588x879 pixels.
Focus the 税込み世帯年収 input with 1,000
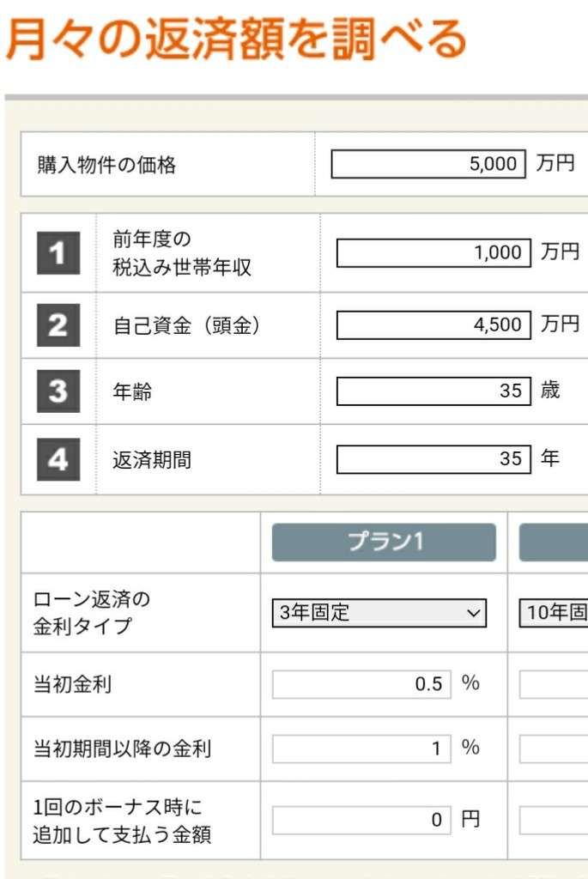[430, 253]
